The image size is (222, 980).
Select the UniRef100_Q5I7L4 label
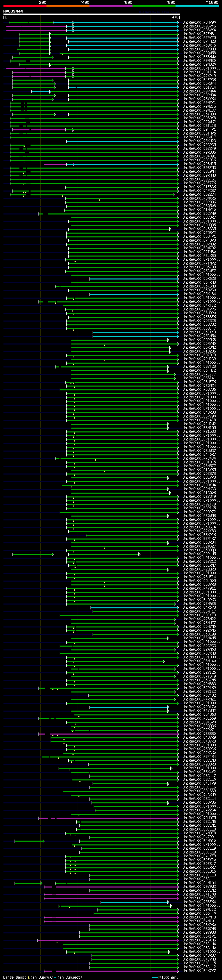point(199,88)
